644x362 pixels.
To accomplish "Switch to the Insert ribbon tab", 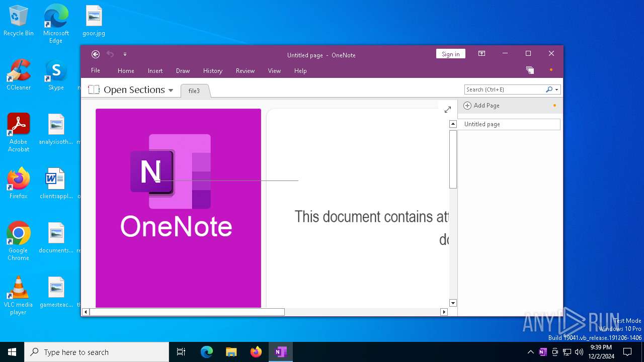I will click(x=155, y=71).
